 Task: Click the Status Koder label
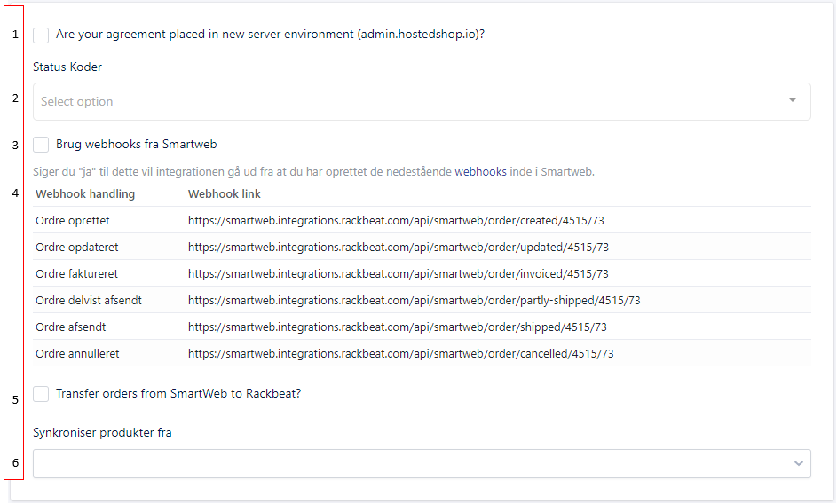pos(67,67)
